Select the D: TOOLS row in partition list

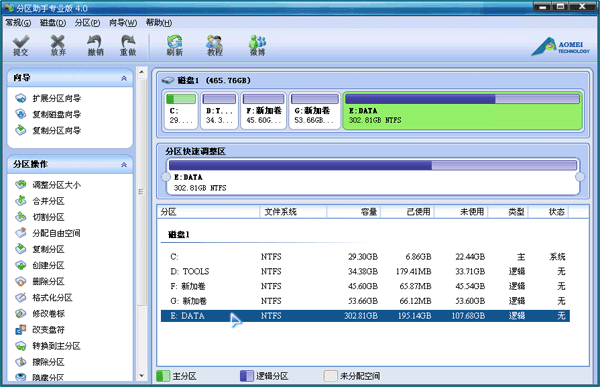365,271
